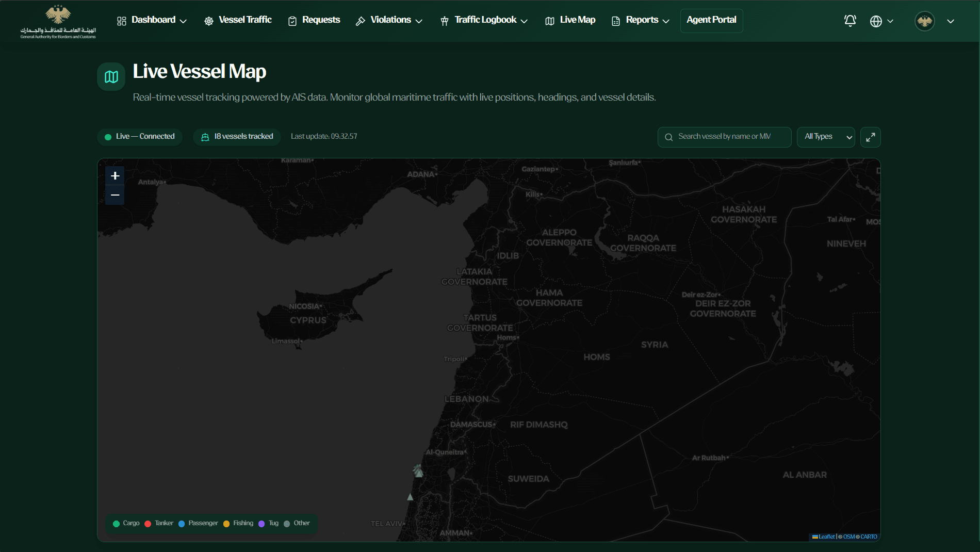Click the Live — Connected status badge
This screenshot has width=980, height=552.
(140, 137)
